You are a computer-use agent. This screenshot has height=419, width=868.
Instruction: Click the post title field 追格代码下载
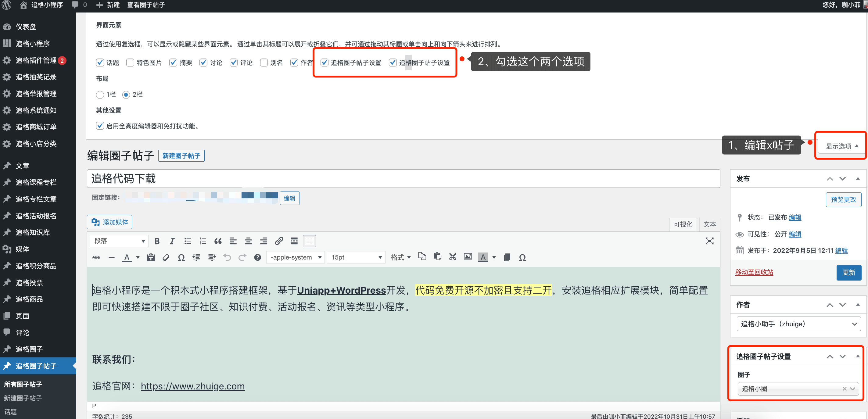pos(403,178)
